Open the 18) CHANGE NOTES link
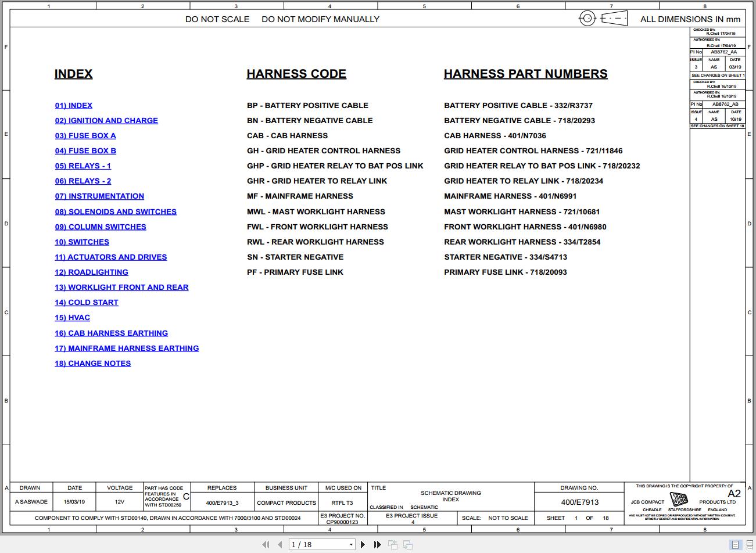 (x=92, y=363)
